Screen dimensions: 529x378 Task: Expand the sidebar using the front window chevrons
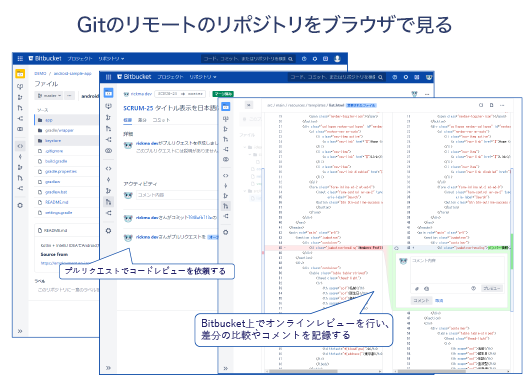(226, 368)
